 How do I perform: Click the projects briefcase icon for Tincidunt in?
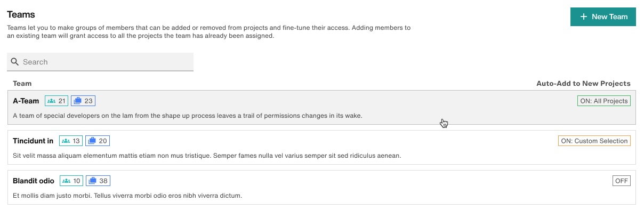click(92, 141)
